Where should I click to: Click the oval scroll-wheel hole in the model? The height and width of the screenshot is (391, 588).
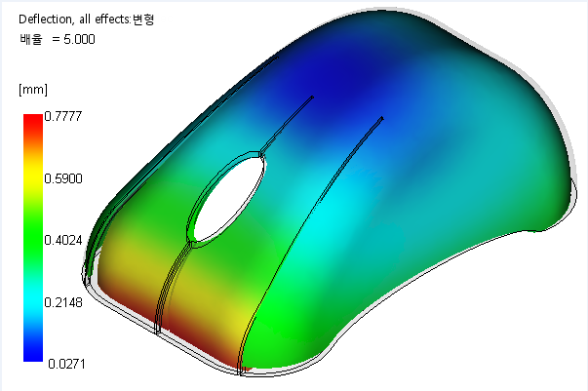point(229,199)
